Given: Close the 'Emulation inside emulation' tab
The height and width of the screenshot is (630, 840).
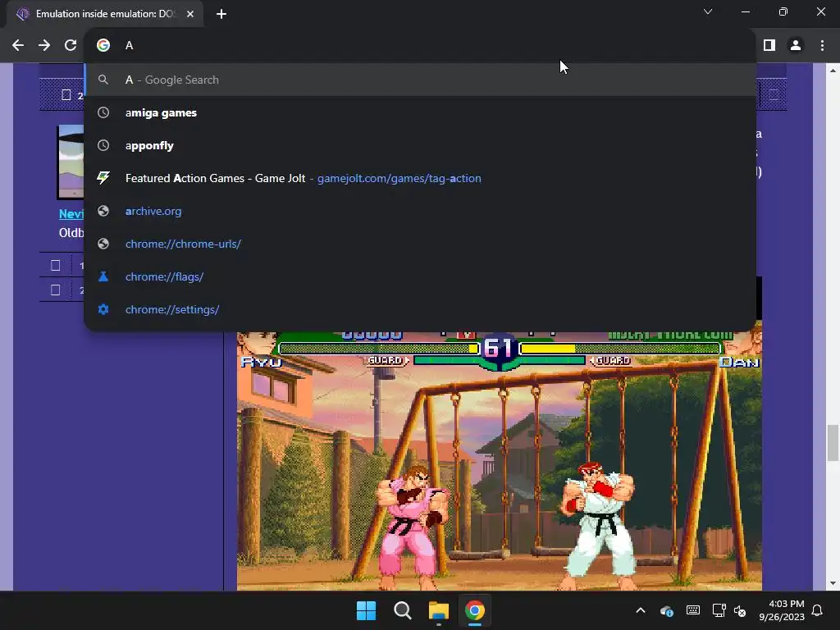Looking at the screenshot, I should 190,14.
